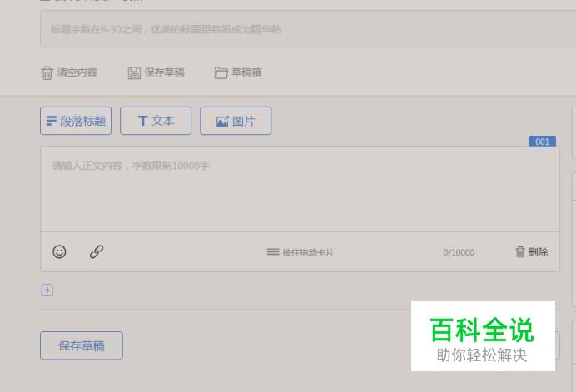Add a 段落标题 paragraph heading block

coord(76,121)
